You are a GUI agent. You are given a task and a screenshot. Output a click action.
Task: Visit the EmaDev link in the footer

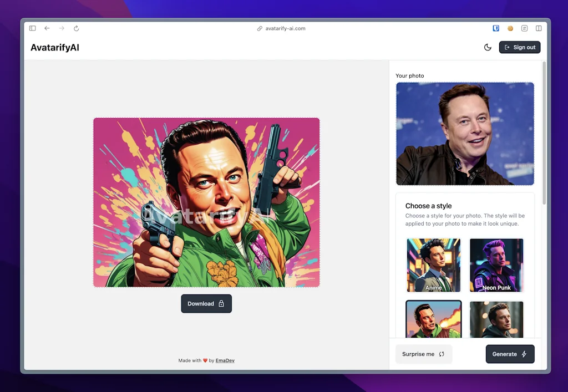(225, 360)
